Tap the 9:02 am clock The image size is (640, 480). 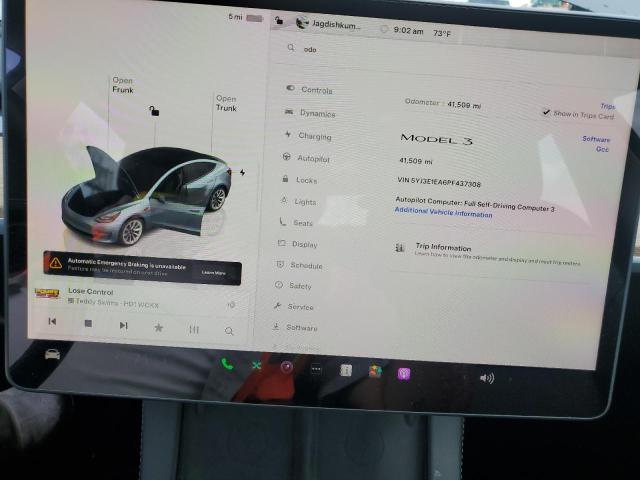[408, 31]
